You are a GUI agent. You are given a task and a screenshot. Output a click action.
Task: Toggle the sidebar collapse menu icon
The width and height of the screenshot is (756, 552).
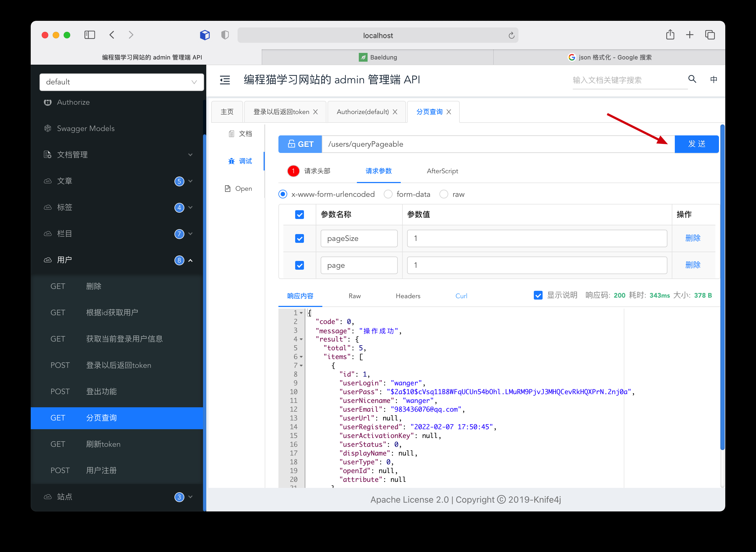tap(225, 80)
